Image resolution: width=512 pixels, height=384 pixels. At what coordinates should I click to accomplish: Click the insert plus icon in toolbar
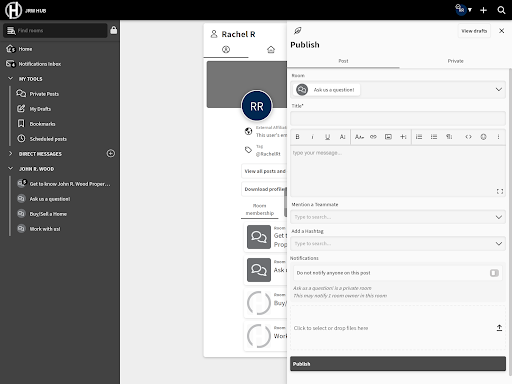pyautogui.click(x=403, y=137)
